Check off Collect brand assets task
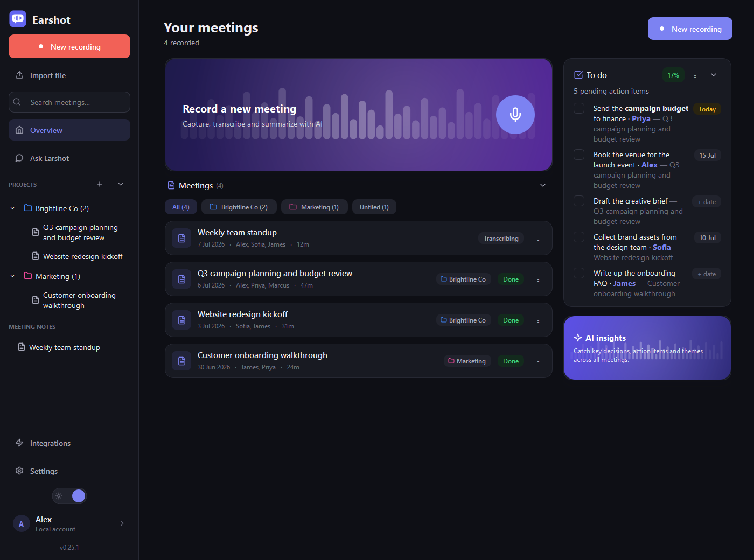754x560 pixels. click(579, 237)
